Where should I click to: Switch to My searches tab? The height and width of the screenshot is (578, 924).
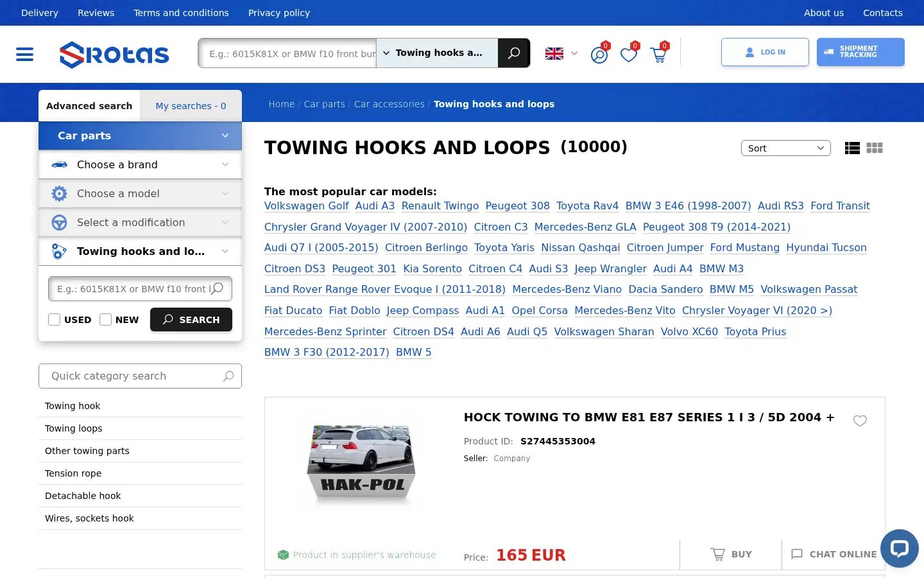(x=191, y=106)
